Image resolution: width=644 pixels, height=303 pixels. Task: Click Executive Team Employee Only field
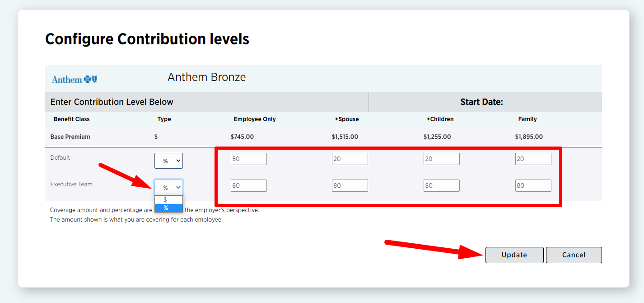tap(248, 186)
